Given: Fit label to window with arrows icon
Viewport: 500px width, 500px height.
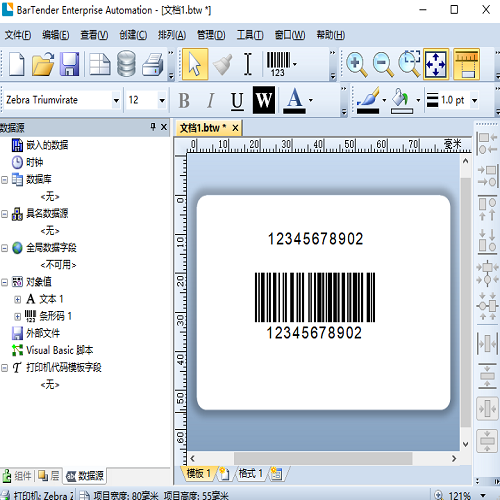Looking at the screenshot, I should pos(436,64).
